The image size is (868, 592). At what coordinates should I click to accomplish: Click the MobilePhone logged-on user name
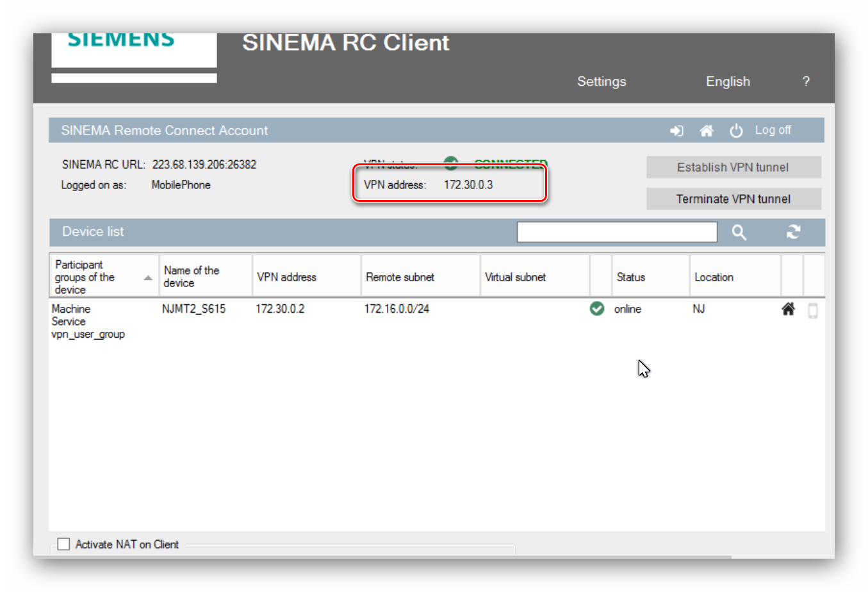click(x=181, y=185)
